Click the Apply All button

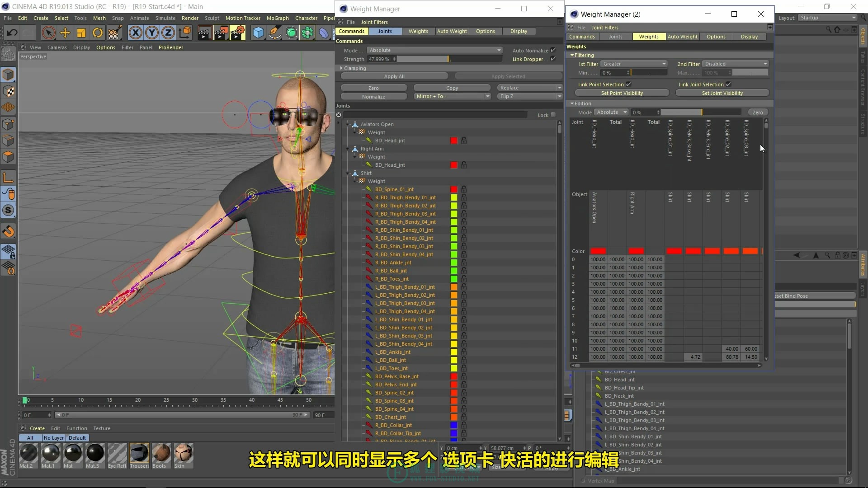coord(394,76)
